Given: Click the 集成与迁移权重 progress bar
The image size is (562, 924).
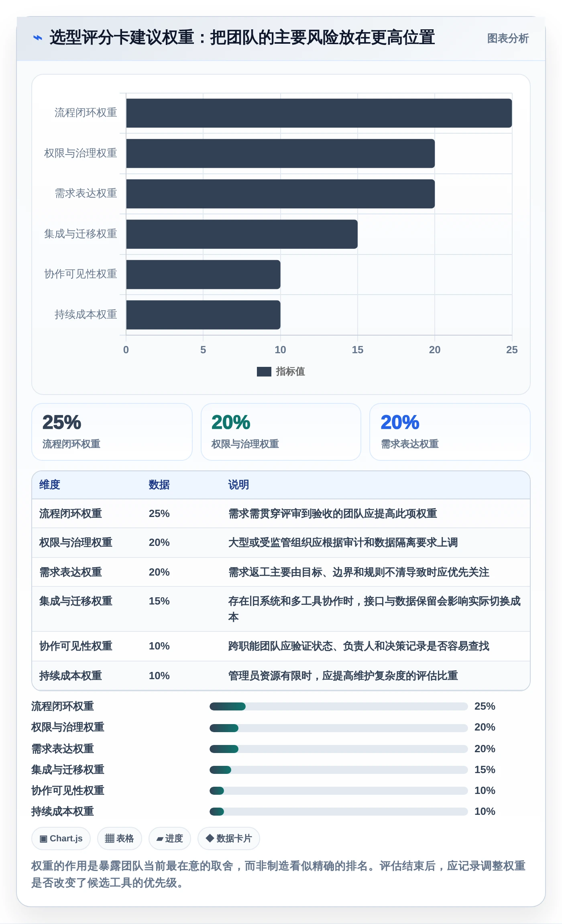Looking at the screenshot, I should (x=338, y=770).
